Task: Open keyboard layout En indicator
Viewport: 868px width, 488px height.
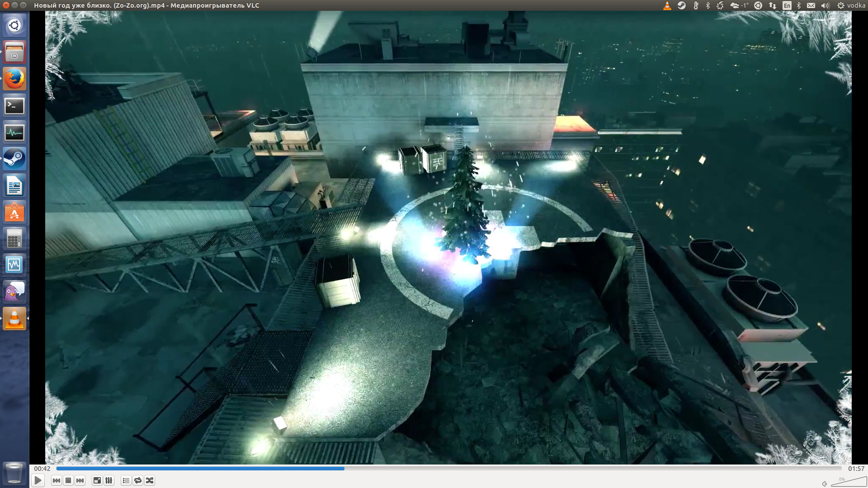Action: (x=787, y=5)
